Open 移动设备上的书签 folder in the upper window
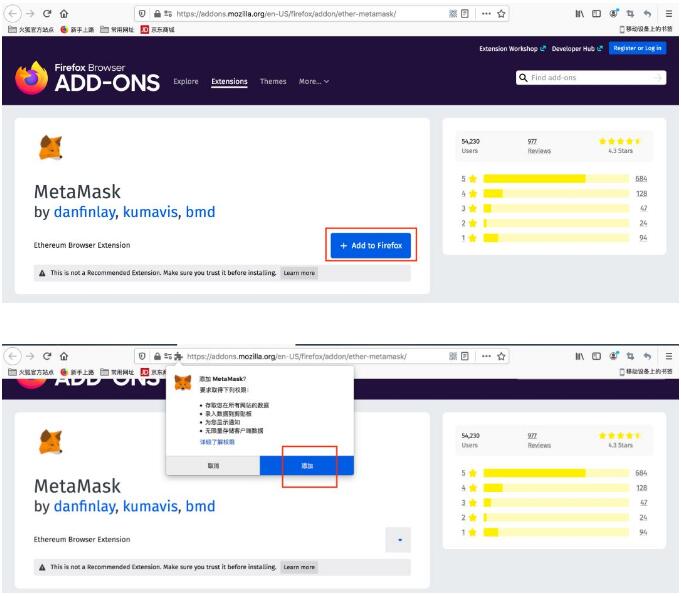681x596 pixels. (x=646, y=29)
